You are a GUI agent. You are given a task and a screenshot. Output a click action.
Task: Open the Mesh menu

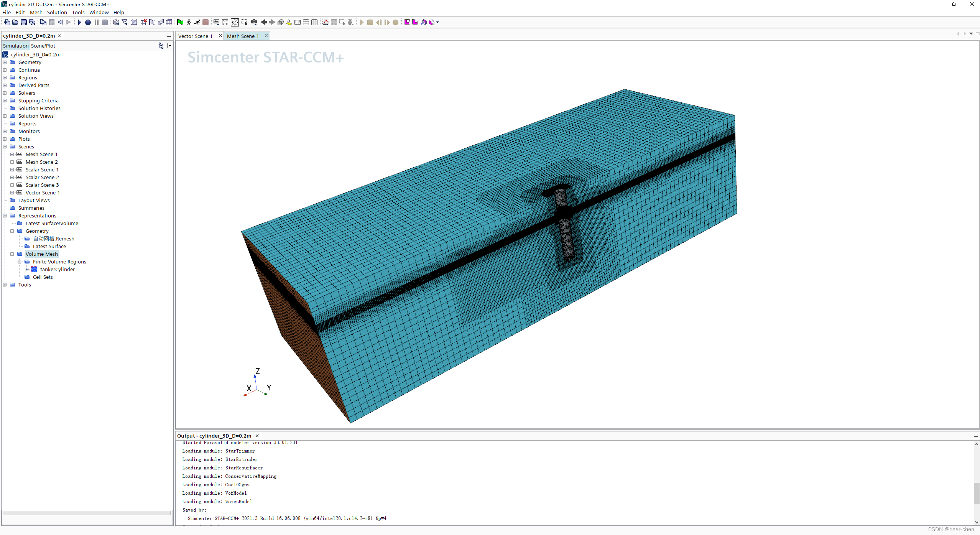[x=36, y=12]
